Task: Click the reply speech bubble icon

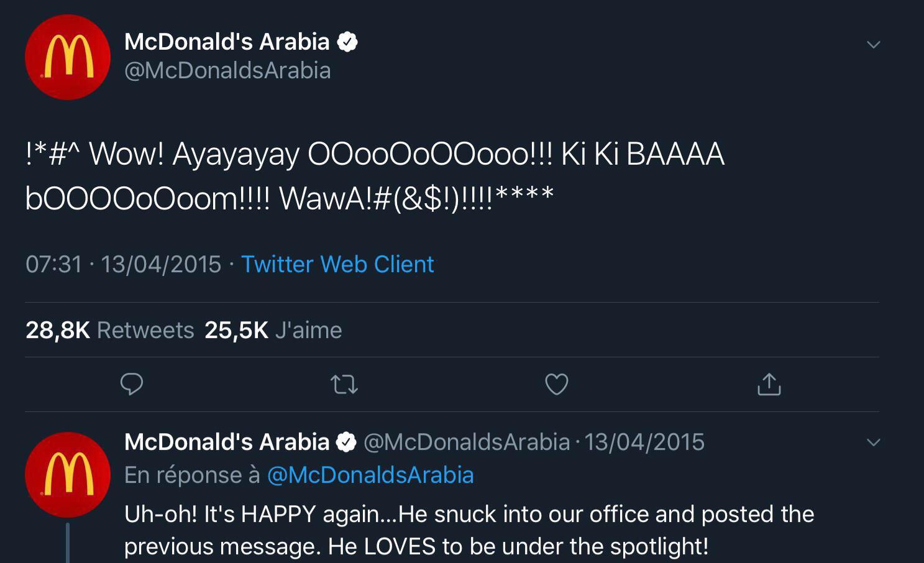Action: 131,385
